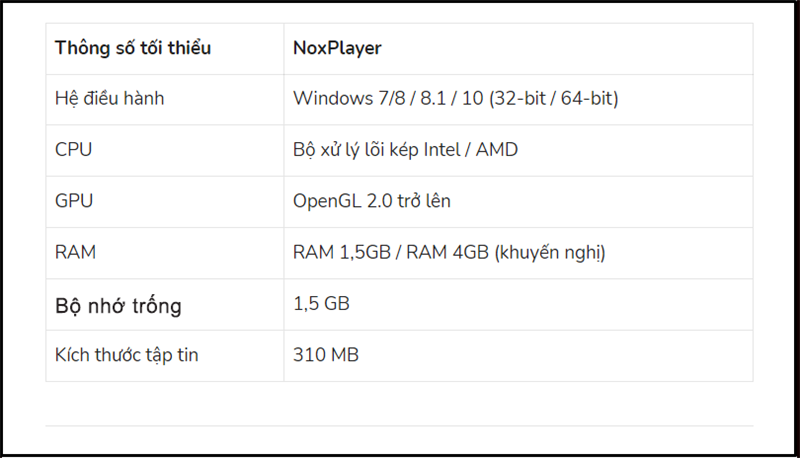The image size is (800, 458).
Task: Select the '1,5 GB' free storage value
Action: click(x=321, y=304)
